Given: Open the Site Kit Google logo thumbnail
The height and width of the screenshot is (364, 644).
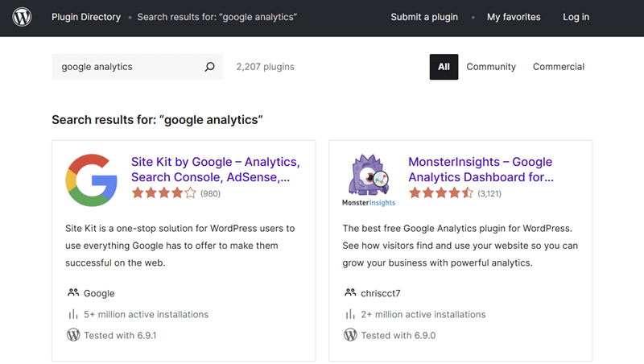Looking at the screenshot, I should [x=92, y=180].
